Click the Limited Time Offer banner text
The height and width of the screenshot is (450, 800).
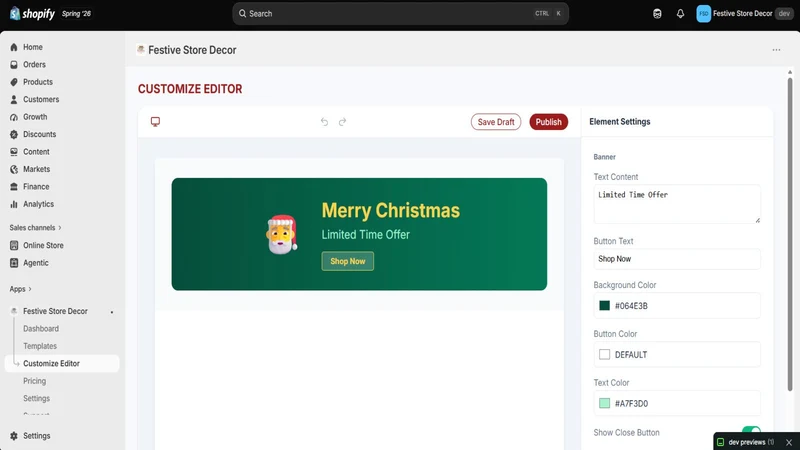[x=366, y=235]
